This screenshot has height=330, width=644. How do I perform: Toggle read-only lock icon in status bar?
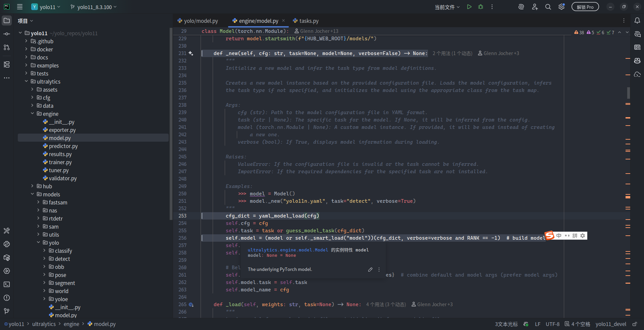635,324
